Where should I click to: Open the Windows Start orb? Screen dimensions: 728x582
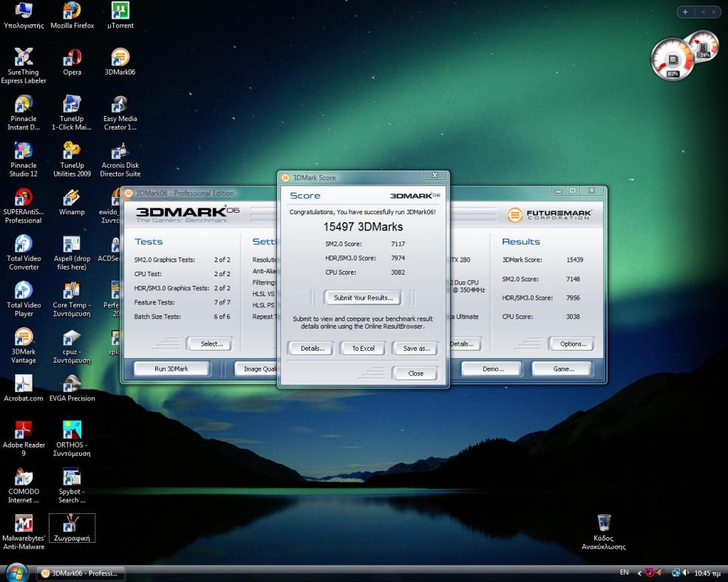(17, 572)
